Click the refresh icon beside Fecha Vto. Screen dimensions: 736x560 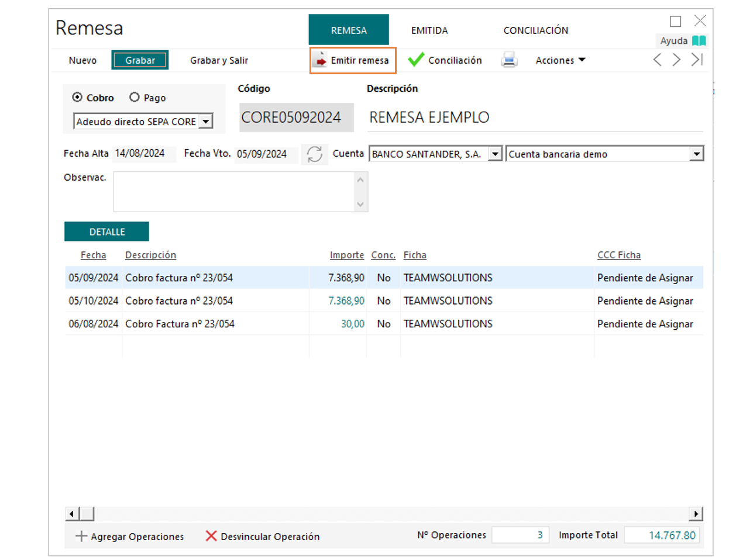point(315,154)
